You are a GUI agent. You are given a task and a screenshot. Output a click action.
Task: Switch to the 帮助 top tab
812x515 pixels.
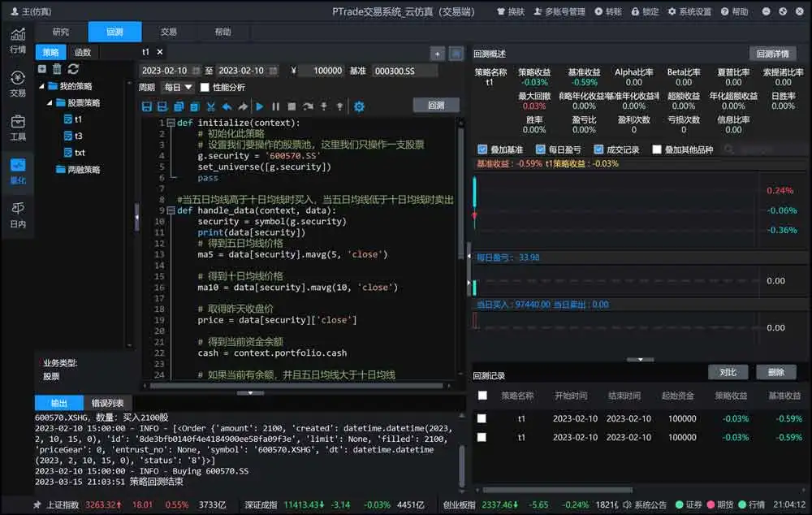(x=222, y=32)
